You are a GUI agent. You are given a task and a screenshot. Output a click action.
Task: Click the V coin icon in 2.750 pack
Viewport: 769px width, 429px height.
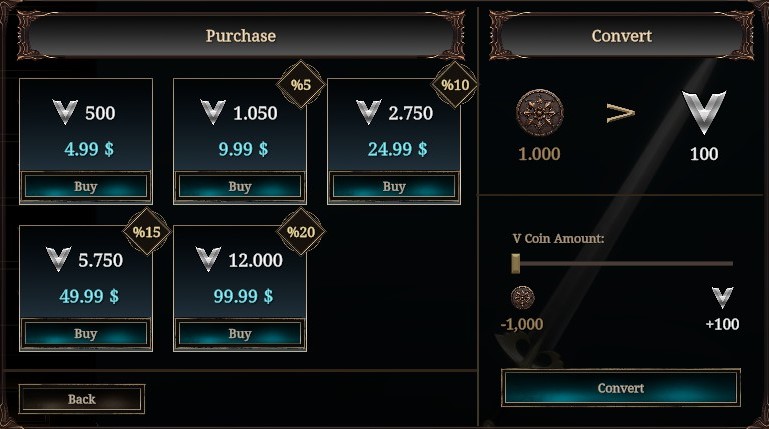point(369,113)
